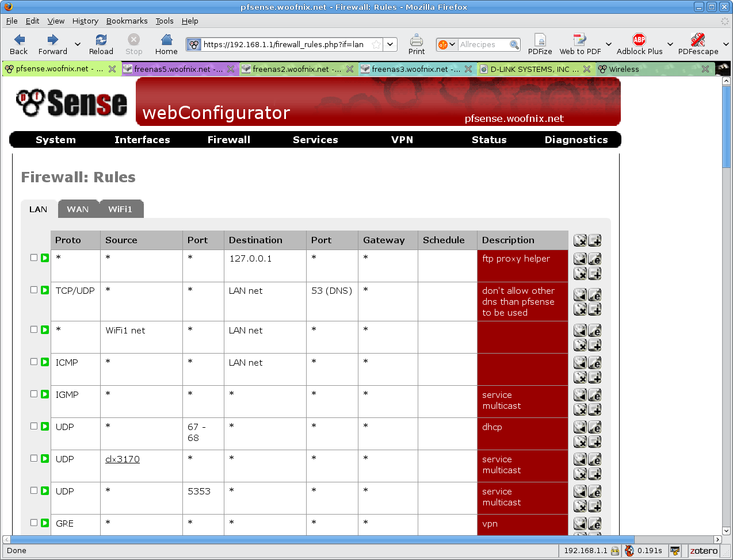Open the Diagnostics navigation menu
Viewport: 733px width, 560px height.
coord(576,140)
